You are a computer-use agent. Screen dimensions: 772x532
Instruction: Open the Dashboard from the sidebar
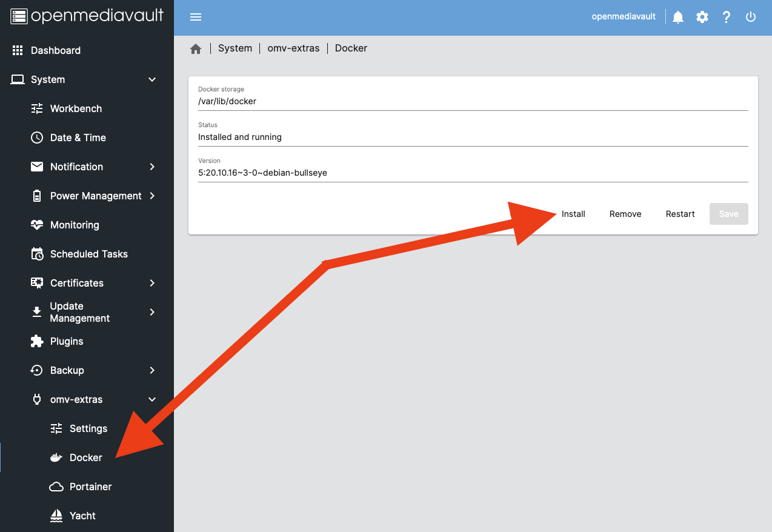coord(56,50)
